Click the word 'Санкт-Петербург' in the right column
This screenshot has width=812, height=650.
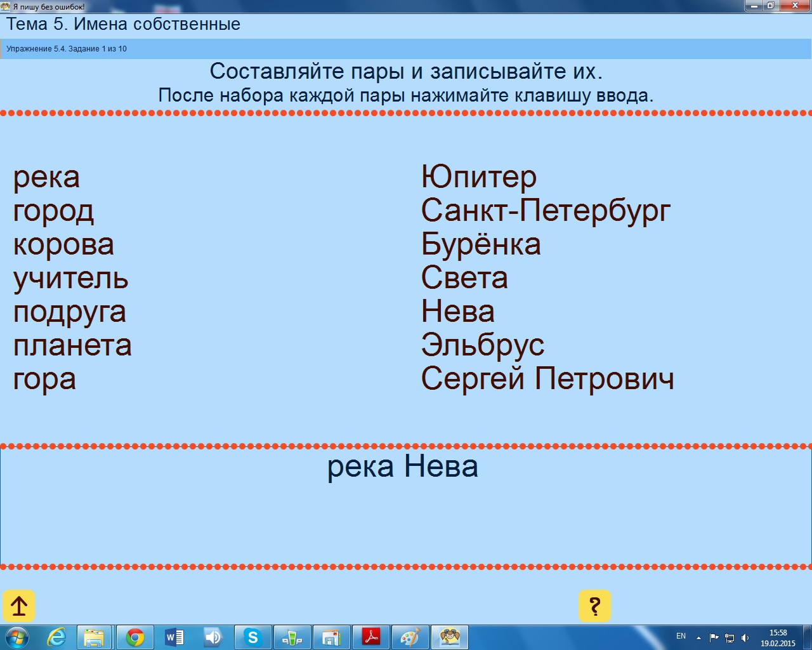(546, 211)
